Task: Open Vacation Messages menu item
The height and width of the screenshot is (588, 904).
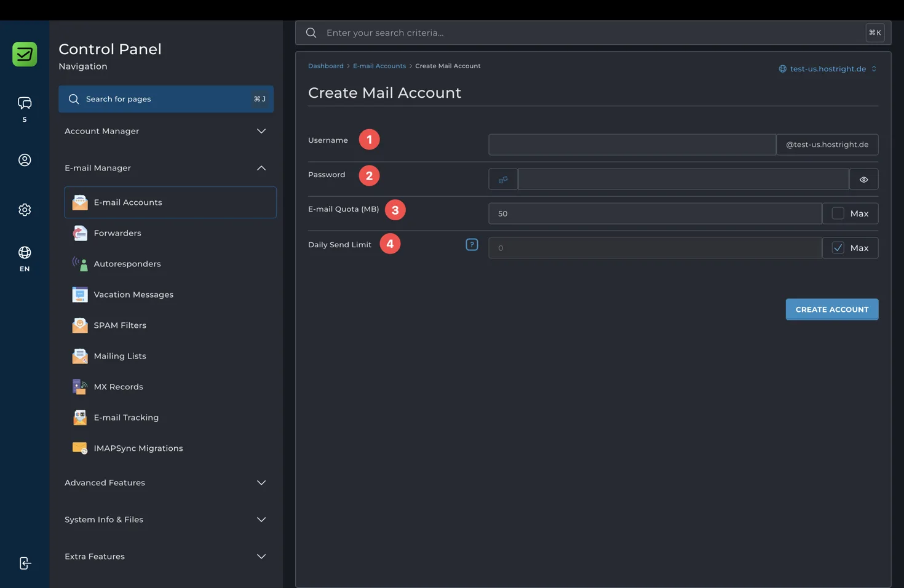Action: 170,295
